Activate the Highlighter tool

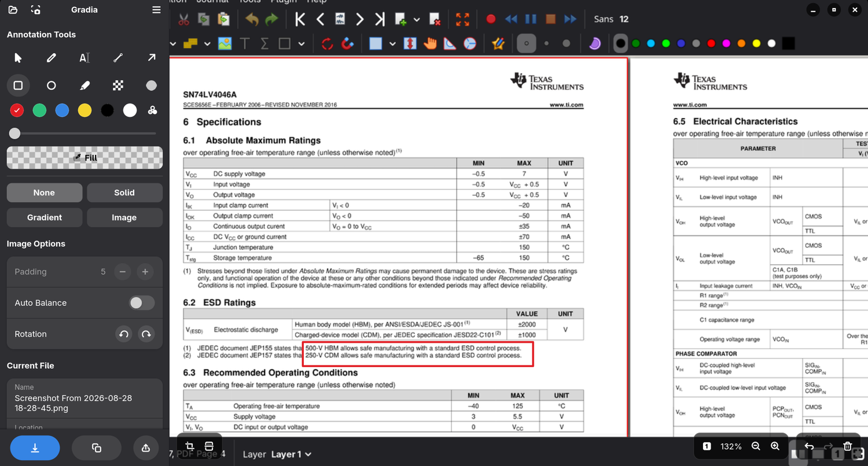(84, 86)
